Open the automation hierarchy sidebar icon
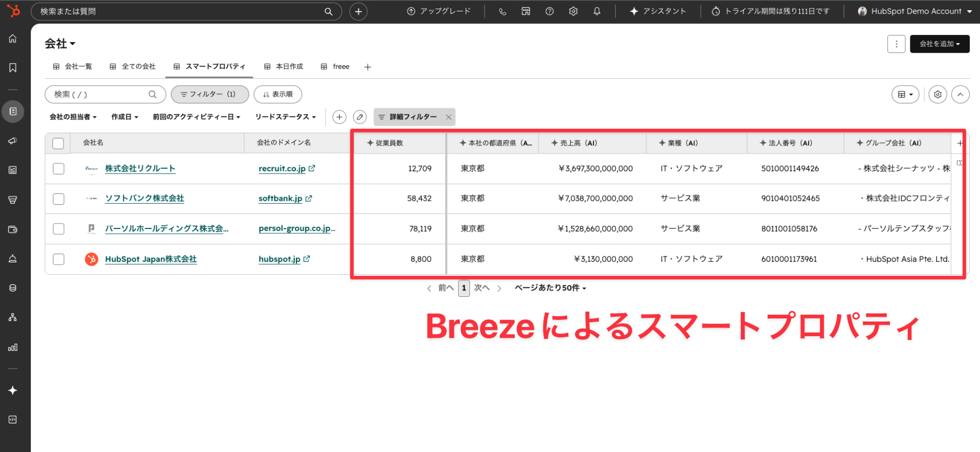This screenshot has height=452, width=980. [x=13, y=317]
